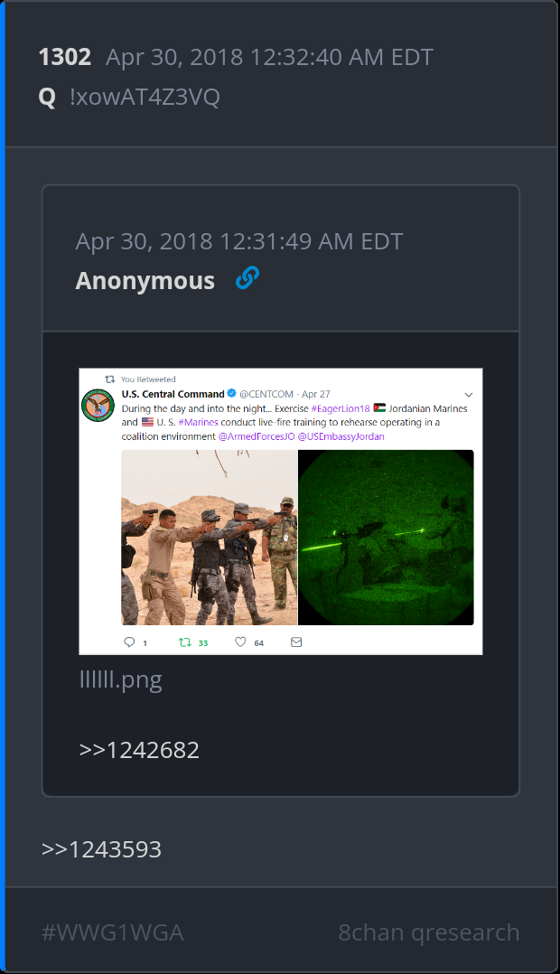Click the @USEmbassyJordan mention
The image size is (560, 974).
click(x=341, y=436)
